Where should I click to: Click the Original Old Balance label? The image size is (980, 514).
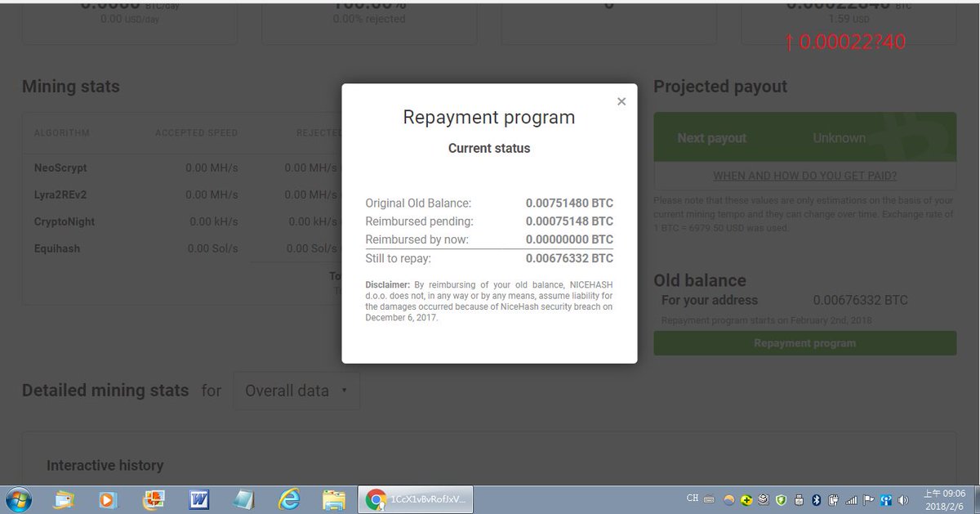click(418, 203)
